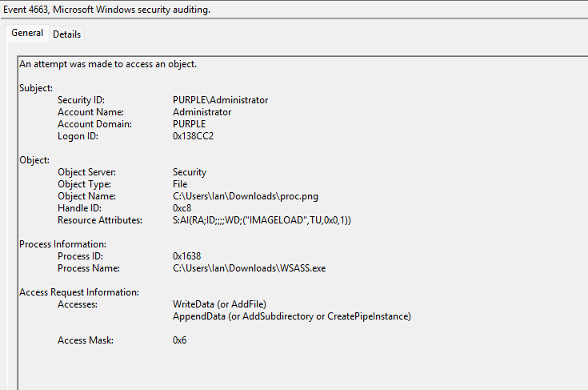The width and height of the screenshot is (588, 390).
Task: Click the Account Domain value PURPLE
Action: pos(189,124)
